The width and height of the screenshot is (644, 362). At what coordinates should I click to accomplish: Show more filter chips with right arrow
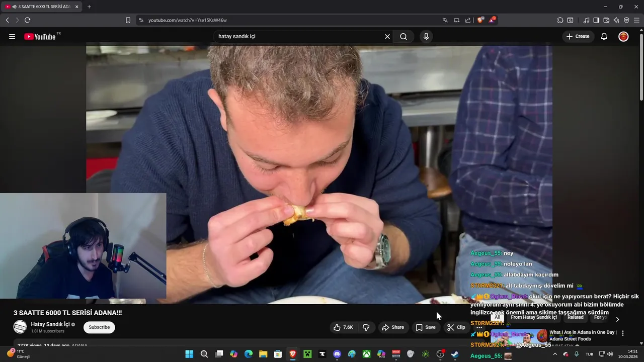(617, 319)
